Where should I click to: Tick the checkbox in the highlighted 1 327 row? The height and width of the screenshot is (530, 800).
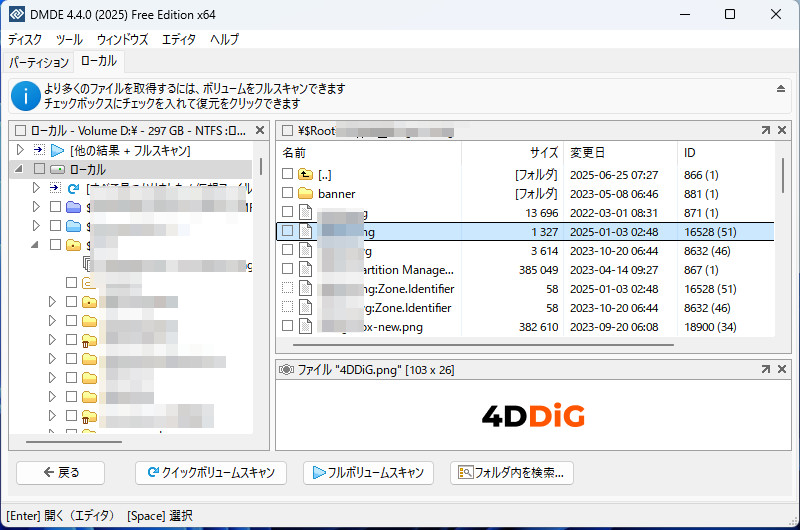pos(288,231)
